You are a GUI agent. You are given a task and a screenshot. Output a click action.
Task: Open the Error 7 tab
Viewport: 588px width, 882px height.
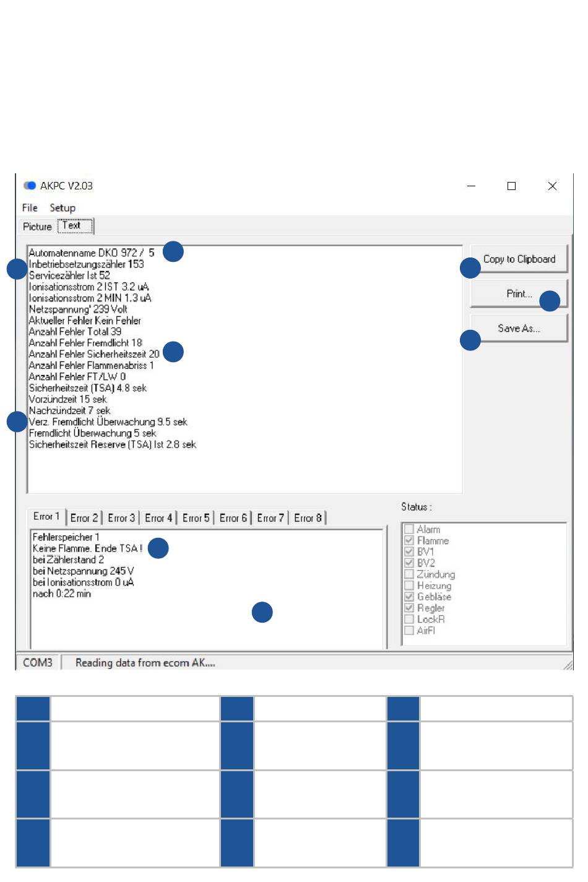pos(270,518)
